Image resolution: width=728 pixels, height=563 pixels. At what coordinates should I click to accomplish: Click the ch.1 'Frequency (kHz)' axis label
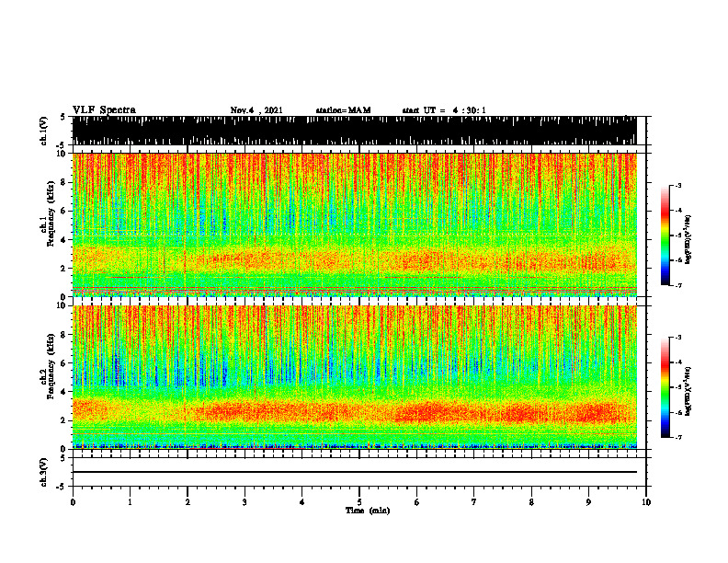pos(51,213)
